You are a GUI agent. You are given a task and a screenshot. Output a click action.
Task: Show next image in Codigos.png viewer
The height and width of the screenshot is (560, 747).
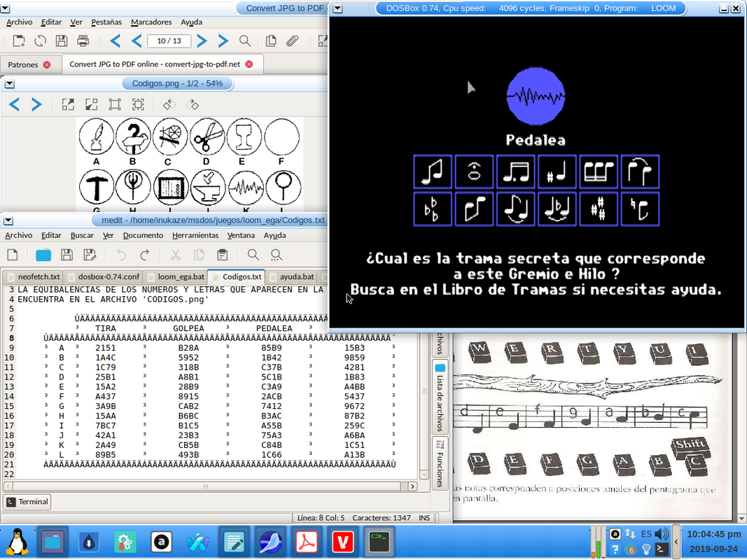[36, 104]
